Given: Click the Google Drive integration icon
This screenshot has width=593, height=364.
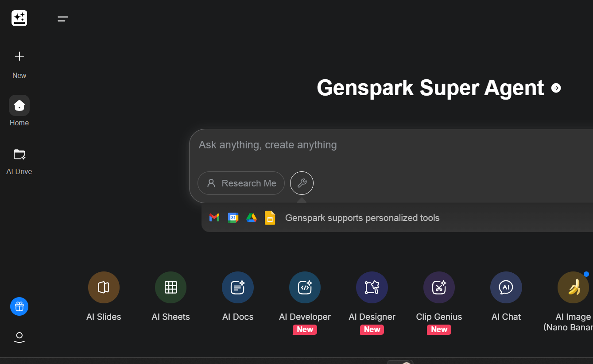Looking at the screenshot, I should [x=252, y=218].
